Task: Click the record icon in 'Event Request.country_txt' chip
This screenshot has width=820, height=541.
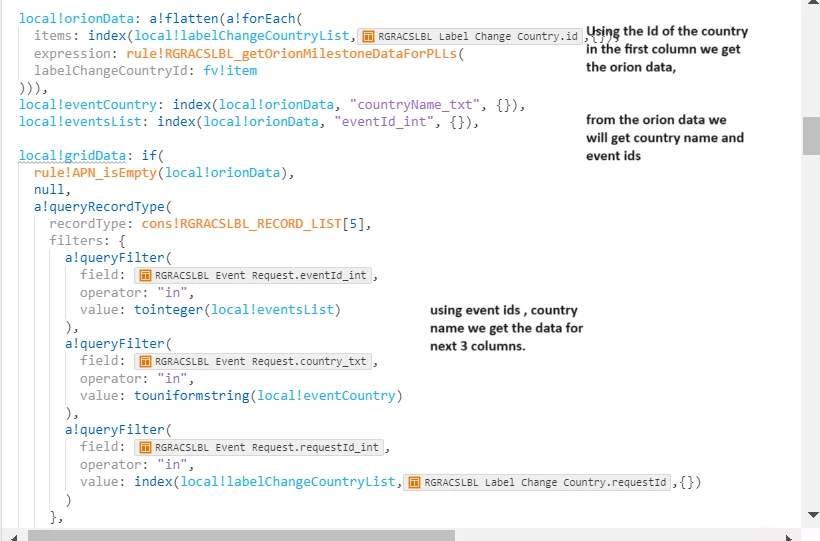Action: pos(145,361)
